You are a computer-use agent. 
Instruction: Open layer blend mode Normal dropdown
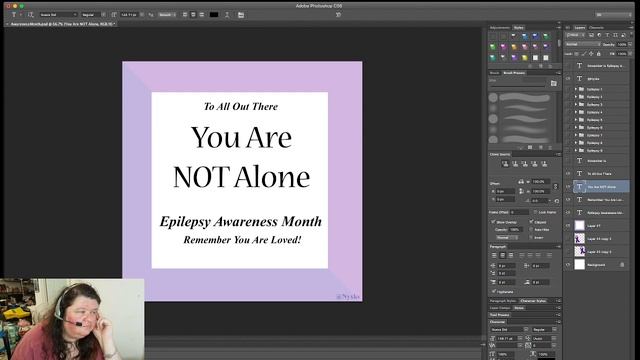[583, 44]
